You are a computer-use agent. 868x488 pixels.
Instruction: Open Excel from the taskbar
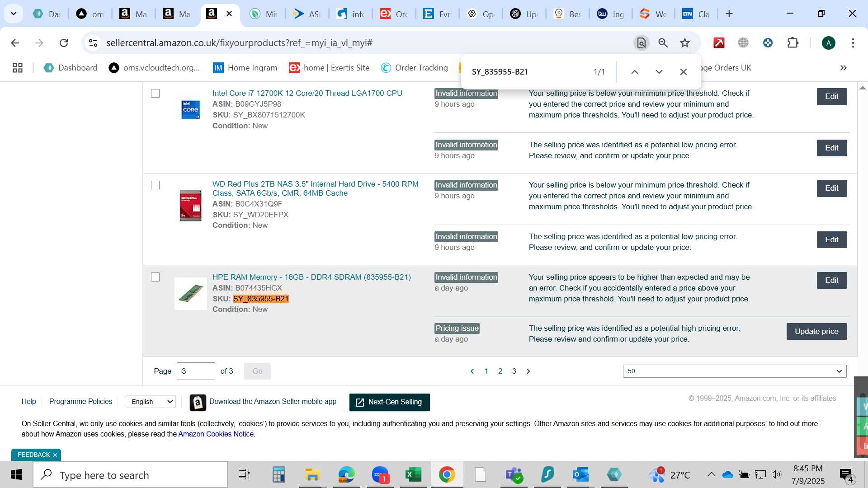point(413,474)
